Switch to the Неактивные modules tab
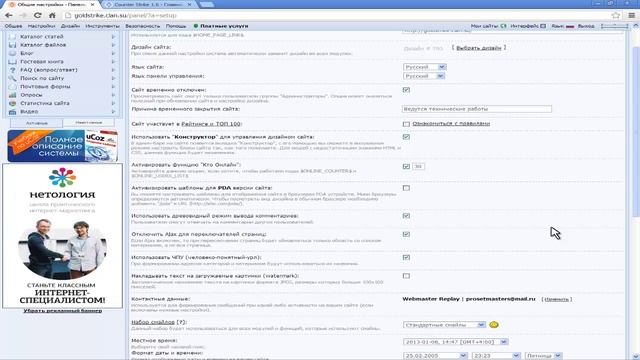The image size is (640, 360). pyautogui.click(x=89, y=122)
